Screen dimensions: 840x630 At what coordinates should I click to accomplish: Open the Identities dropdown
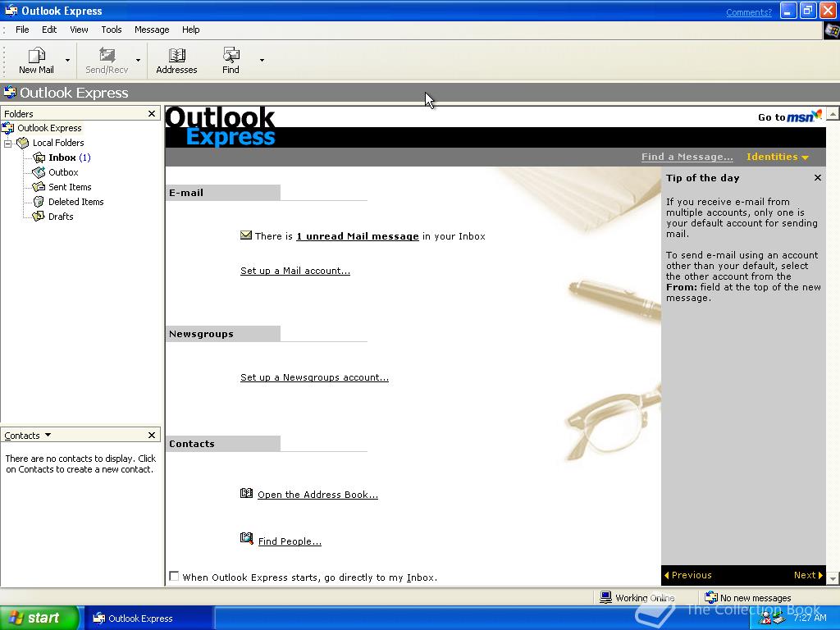point(778,157)
